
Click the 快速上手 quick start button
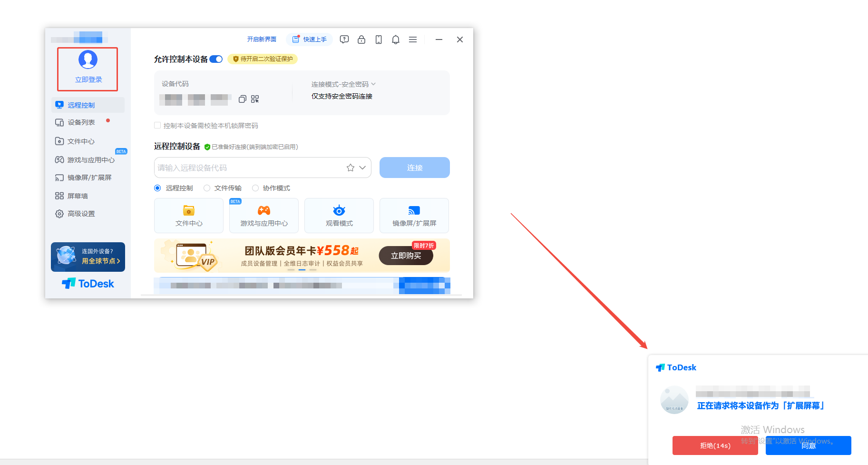click(310, 40)
